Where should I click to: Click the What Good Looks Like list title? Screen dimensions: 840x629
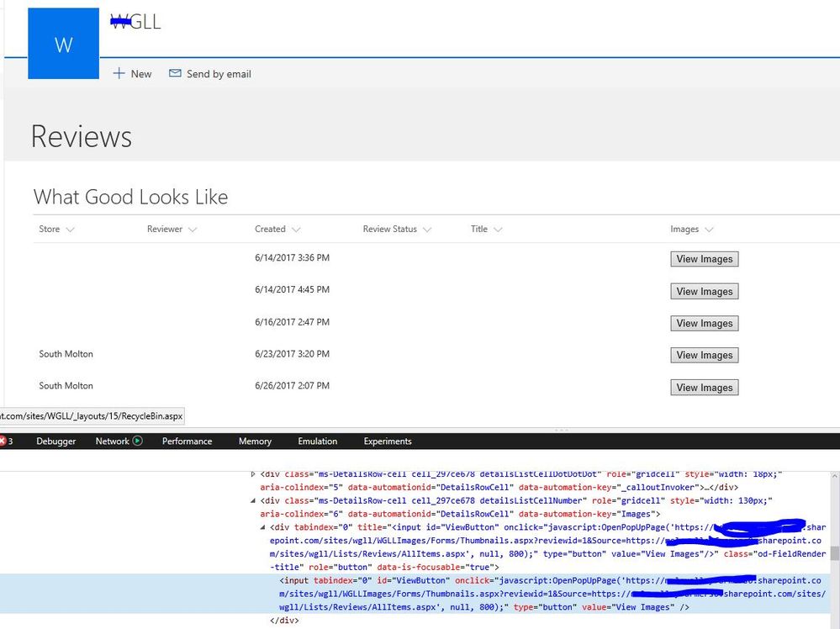[x=130, y=197]
